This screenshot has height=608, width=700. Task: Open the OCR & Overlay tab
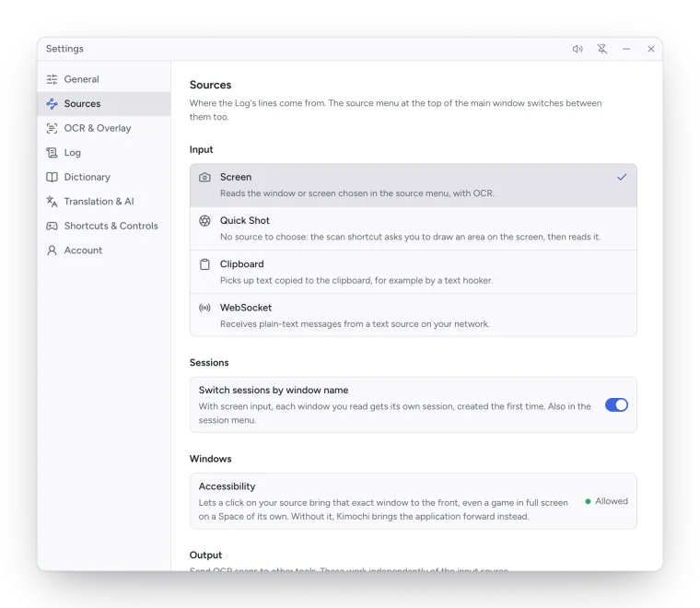coord(104,128)
